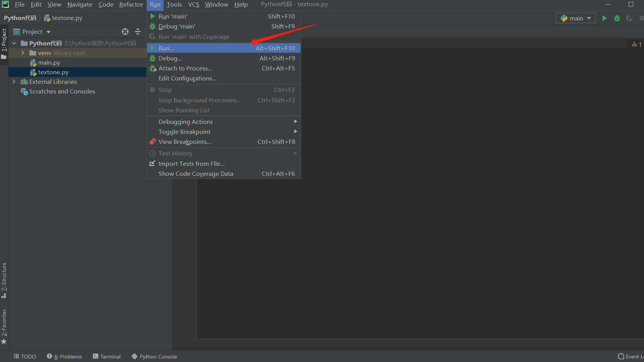This screenshot has width=644, height=362.
Task: Open the Favorites side tab
Action: click(4, 327)
